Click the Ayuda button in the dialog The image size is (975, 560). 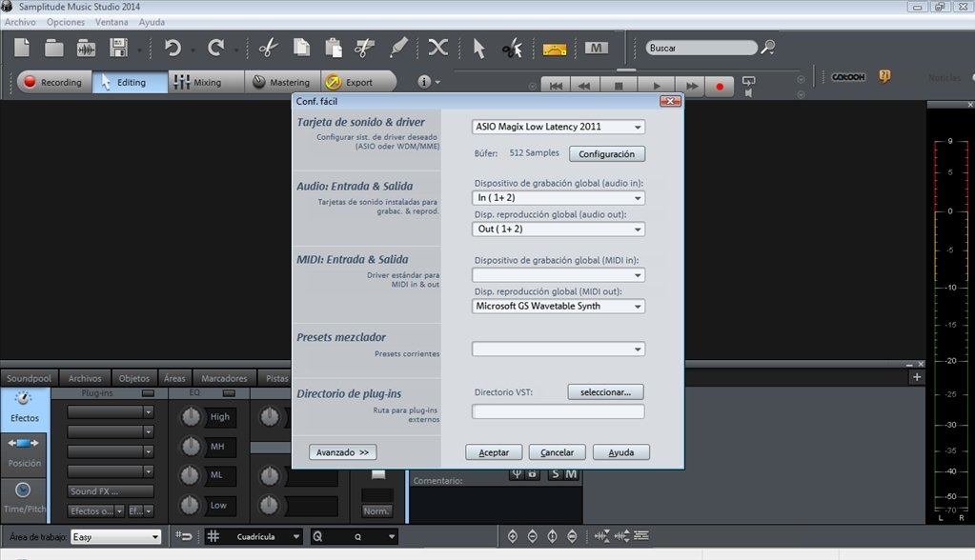pyautogui.click(x=620, y=452)
